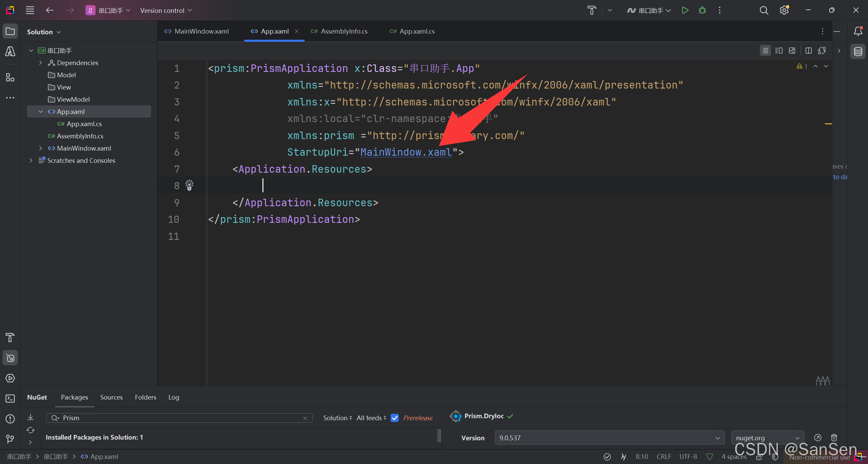868x464 pixels.
Task: Click the NuGet tool window sidebar icon
Action: (x=10, y=358)
